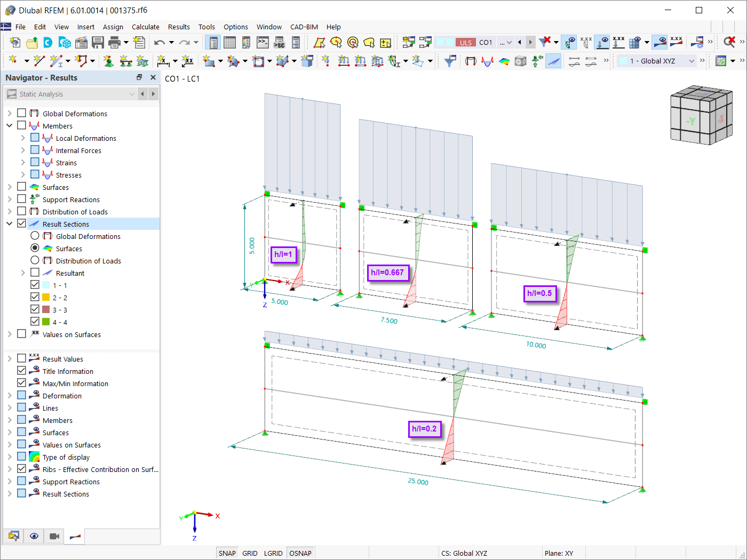Click the red magnifier search icon

click(729, 42)
